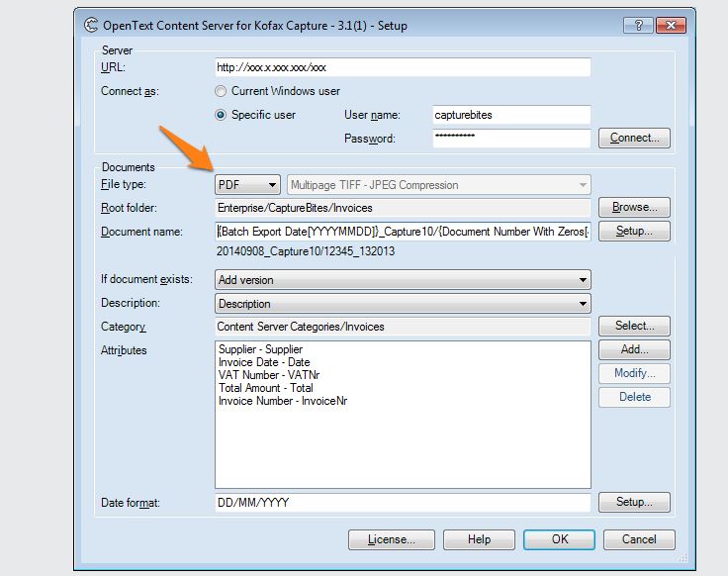This screenshot has width=728, height=576.
Task: Select Current Windows user radio button
Action: (x=221, y=91)
